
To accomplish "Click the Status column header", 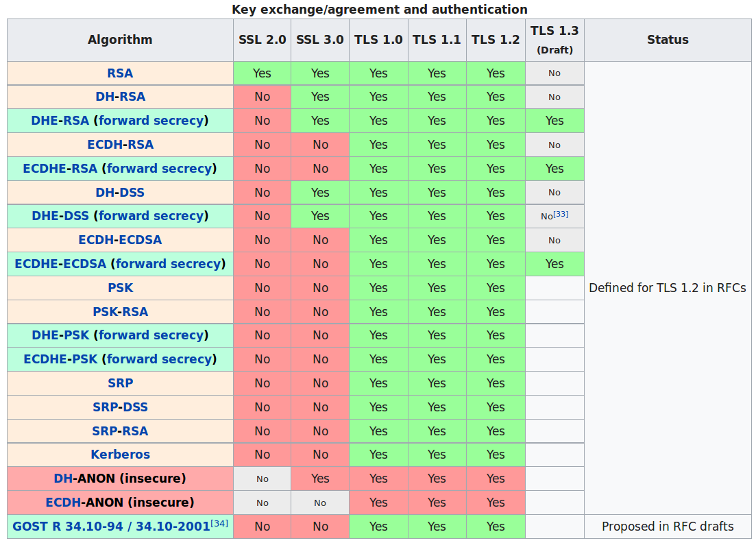I will coord(667,40).
